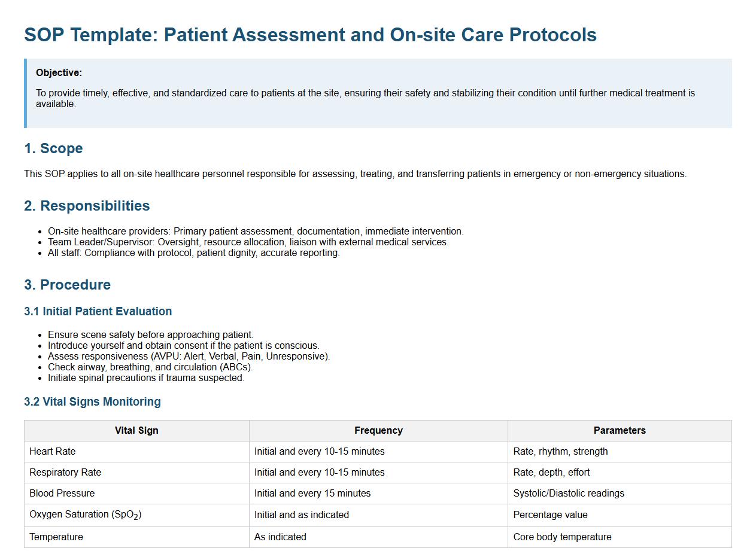Click the "3.2 Vital Signs Monitoring" subheading
The height and width of the screenshot is (551, 756).
click(92, 401)
